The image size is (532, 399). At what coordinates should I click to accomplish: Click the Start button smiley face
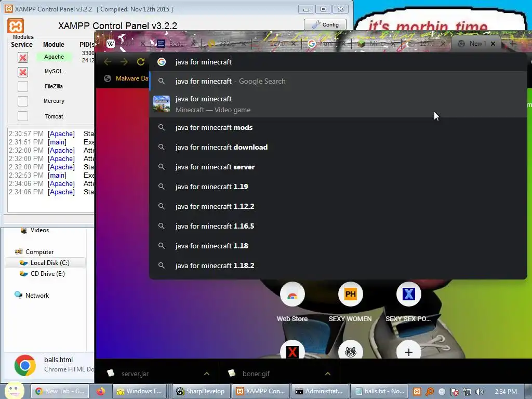pos(14,391)
